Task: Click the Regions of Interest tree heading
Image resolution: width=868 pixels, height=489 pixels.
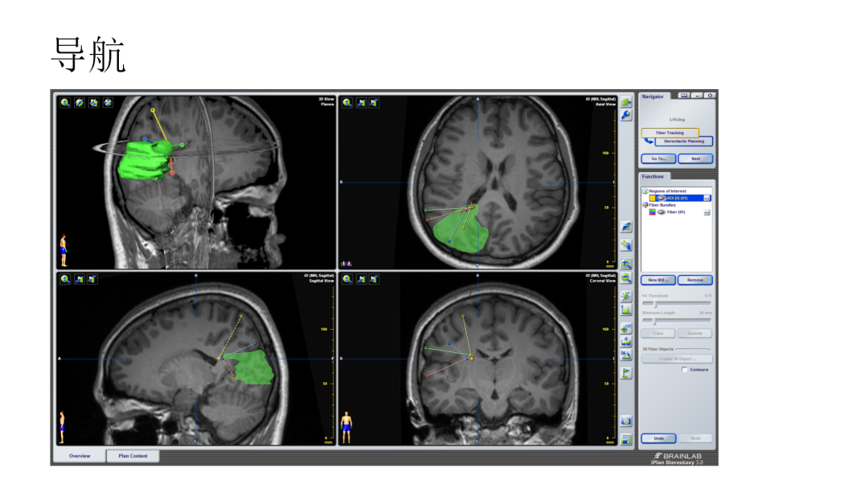Action: (668, 191)
